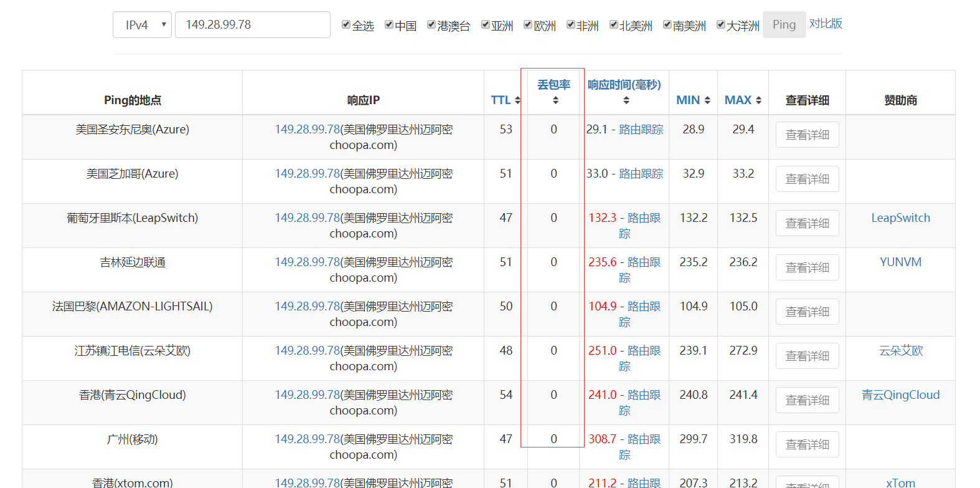The height and width of the screenshot is (488, 980).
Task: View details for 美国圣安东尼奥(Azure) row
Action: (807, 135)
